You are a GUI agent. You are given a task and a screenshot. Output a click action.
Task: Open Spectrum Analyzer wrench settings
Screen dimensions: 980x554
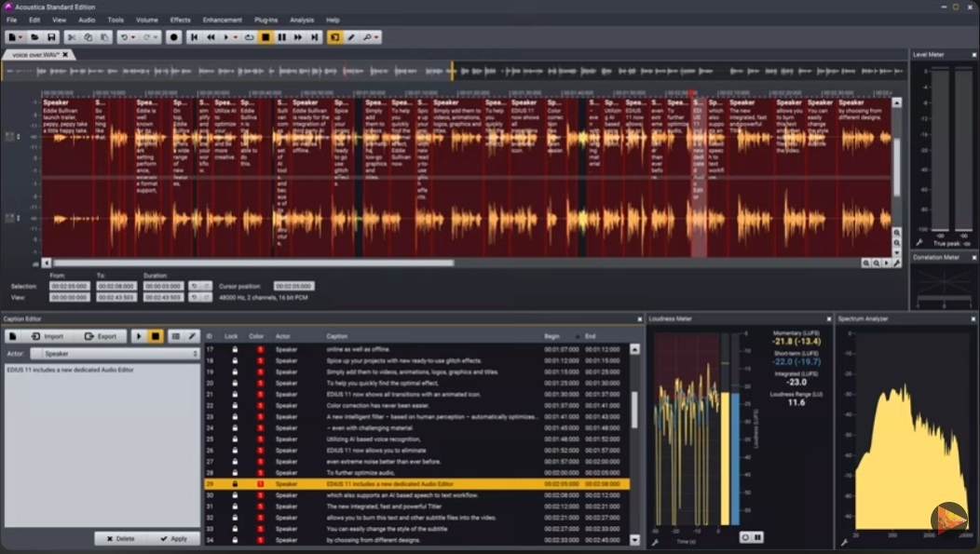pyautogui.click(x=844, y=542)
